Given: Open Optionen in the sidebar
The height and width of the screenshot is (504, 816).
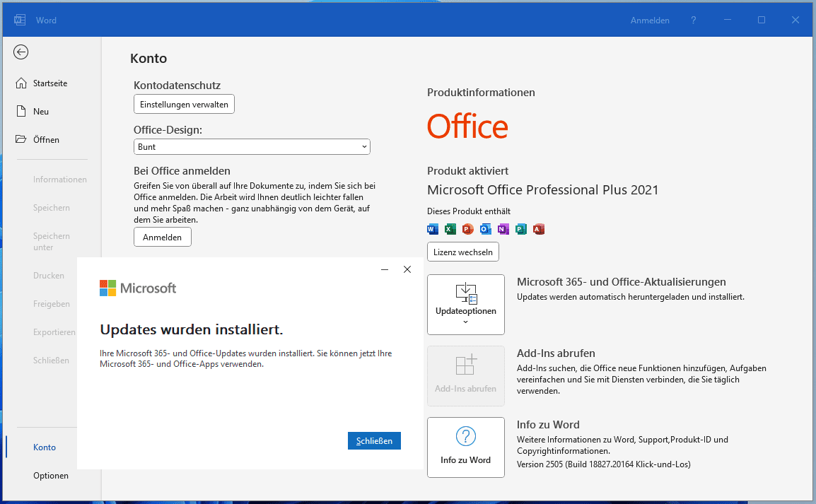Looking at the screenshot, I should [x=51, y=476].
